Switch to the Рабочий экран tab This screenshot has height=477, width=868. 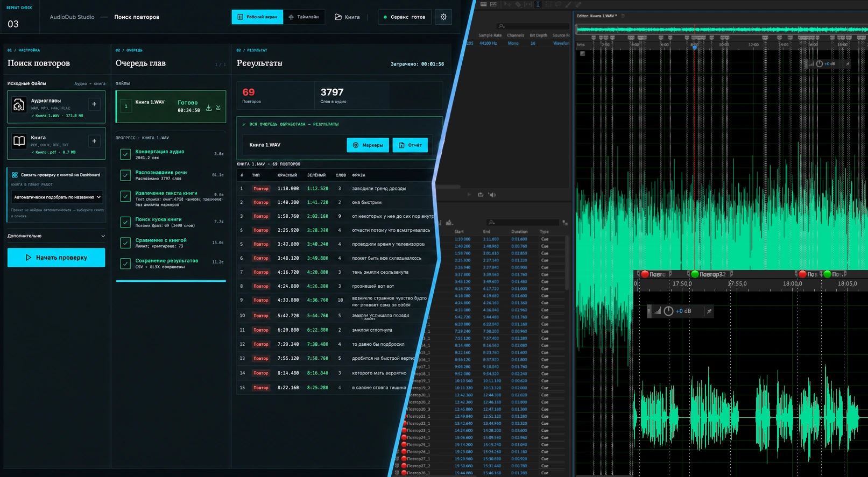tap(257, 17)
